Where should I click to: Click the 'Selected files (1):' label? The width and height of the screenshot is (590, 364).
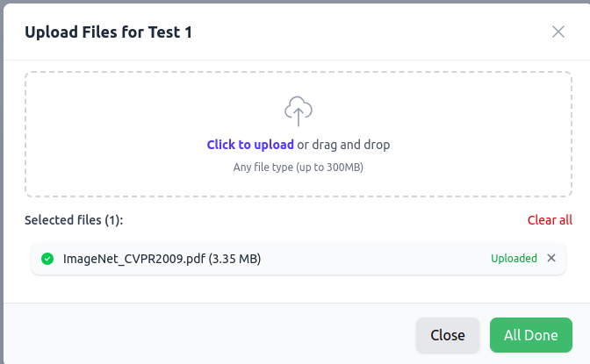coord(74,220)
